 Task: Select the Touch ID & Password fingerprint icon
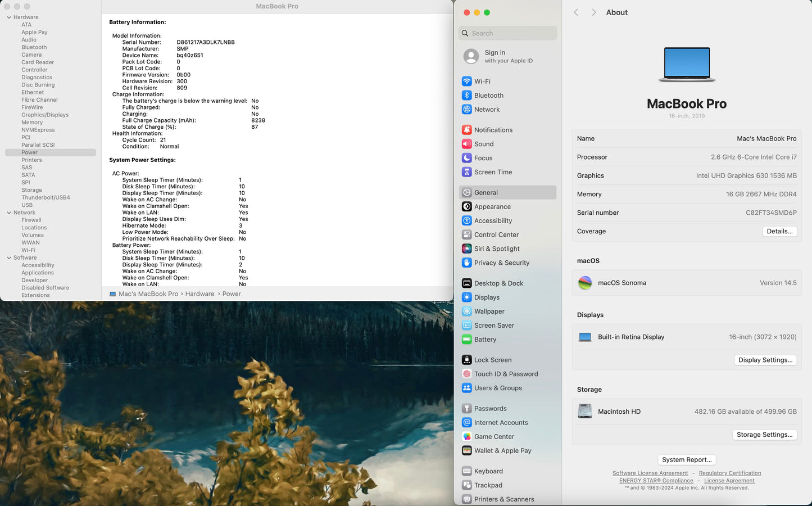[x=466, y=374]
